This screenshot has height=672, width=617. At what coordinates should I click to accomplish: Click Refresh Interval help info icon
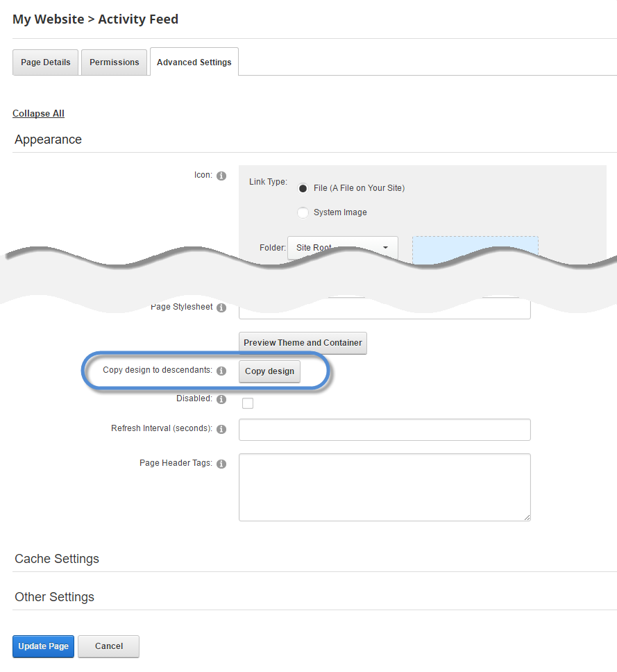click(x=221, y=429)
